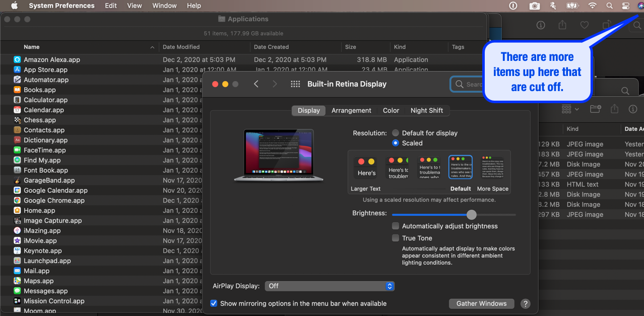Open the battery status menu

point(572,6)
